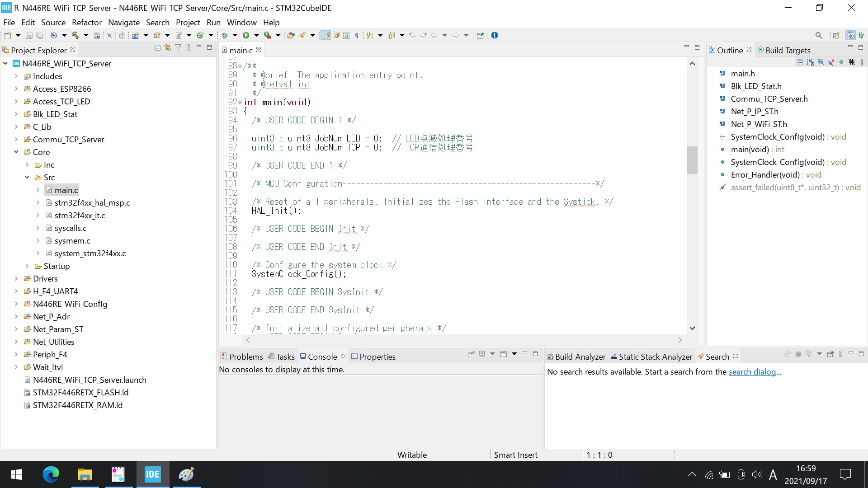Viewport: 868px width, 488px height.
Task: Click the Information Center icon
Action: [x=495, y=35]
